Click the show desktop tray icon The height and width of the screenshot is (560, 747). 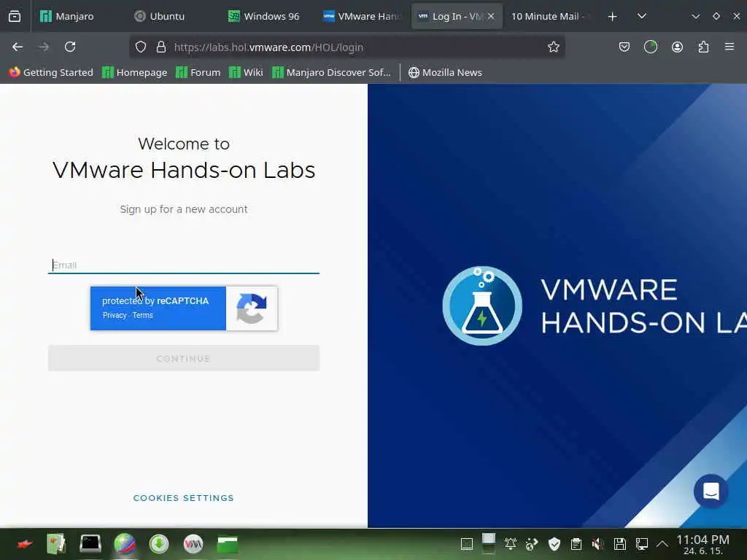(467, 544)
